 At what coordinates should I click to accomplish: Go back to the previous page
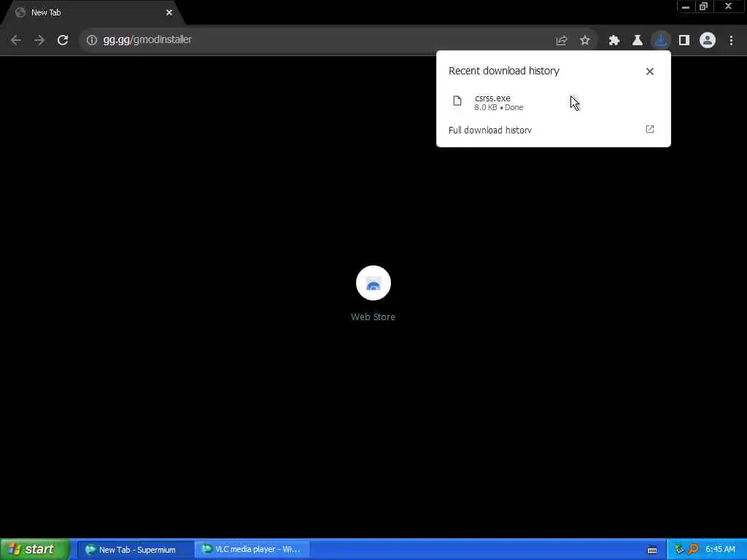coord(16,40)
